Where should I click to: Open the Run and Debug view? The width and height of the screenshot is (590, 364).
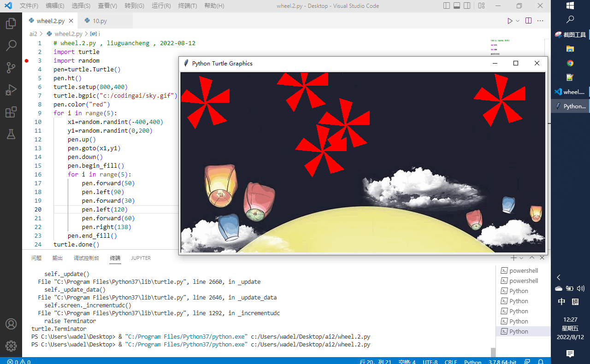pos(11,90)
